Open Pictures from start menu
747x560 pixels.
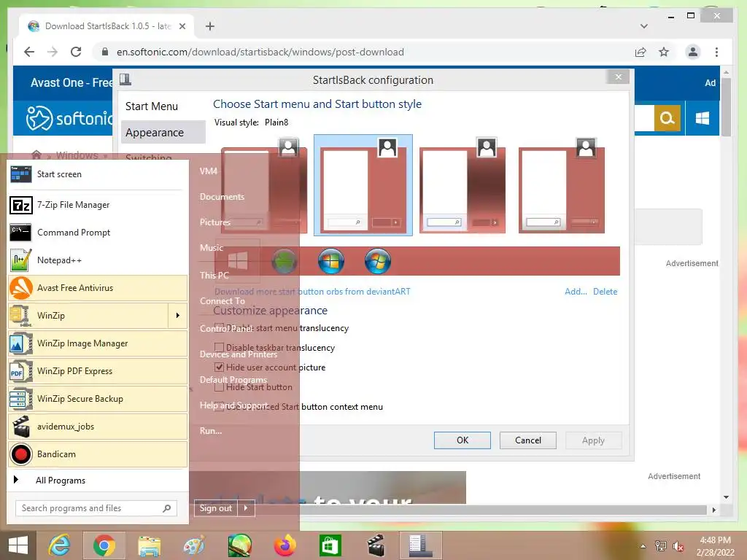point(215,222)
